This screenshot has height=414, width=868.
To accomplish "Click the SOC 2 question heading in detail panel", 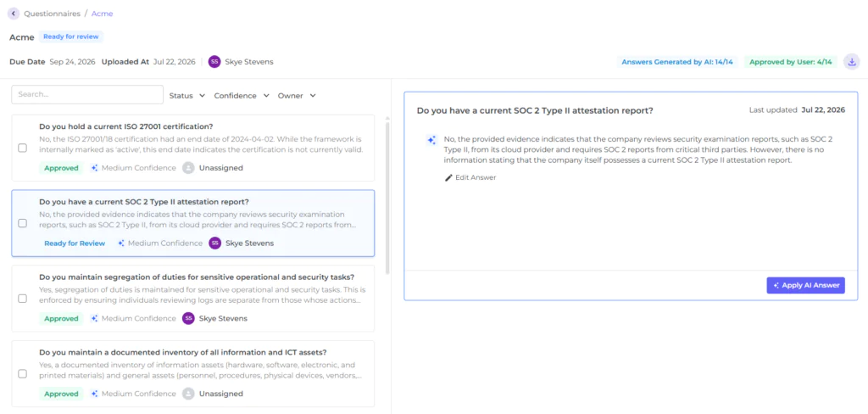I will pyautogui.click(x=535, y=110).
